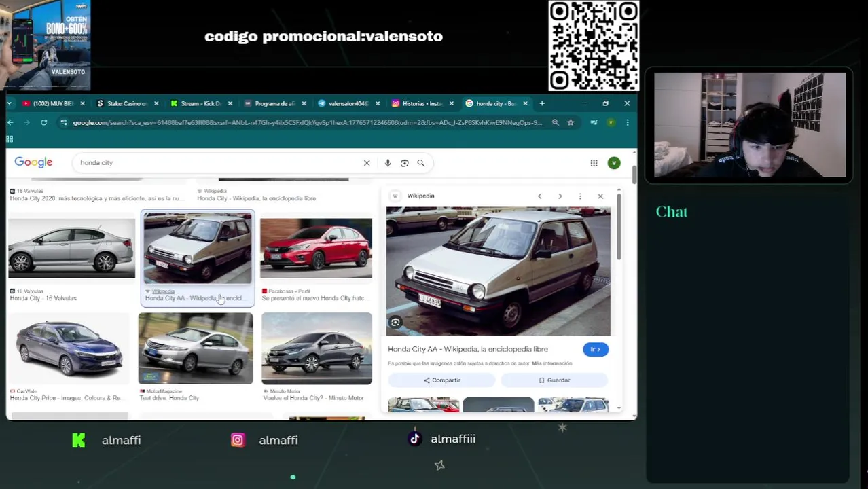Close the honda city browser tab
This screenshot has width=868, height=489.
(525, 103)
